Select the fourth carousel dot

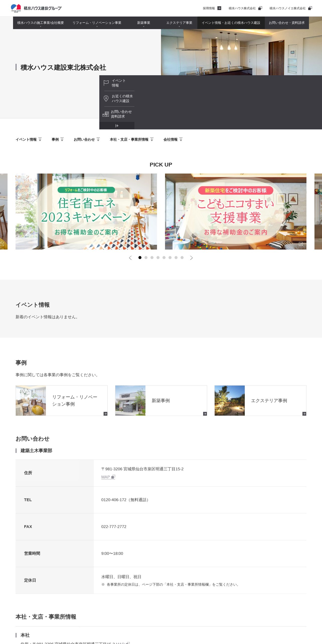coord(158,258)
